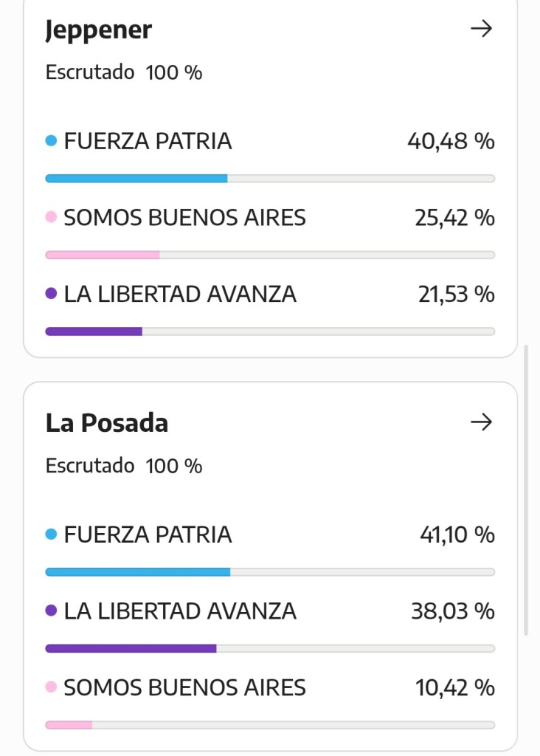
Task: Select the La Posada heading
Action: tap(107, 423)
